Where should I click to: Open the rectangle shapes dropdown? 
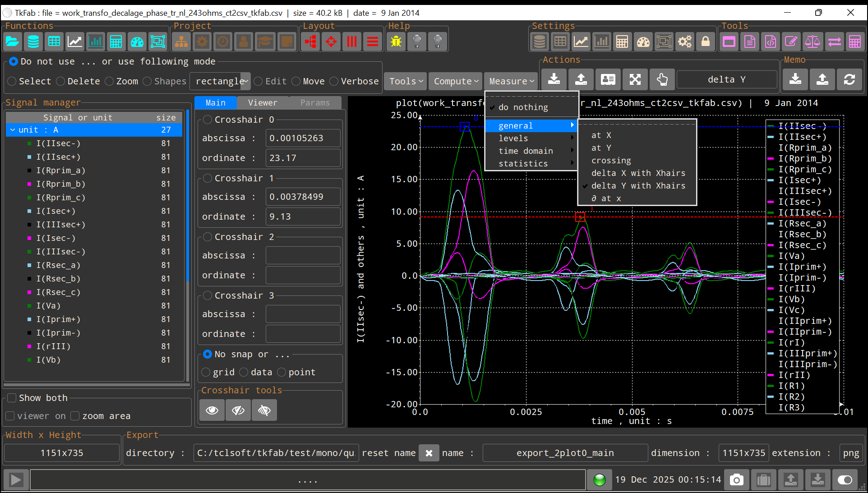coord(246,81)
